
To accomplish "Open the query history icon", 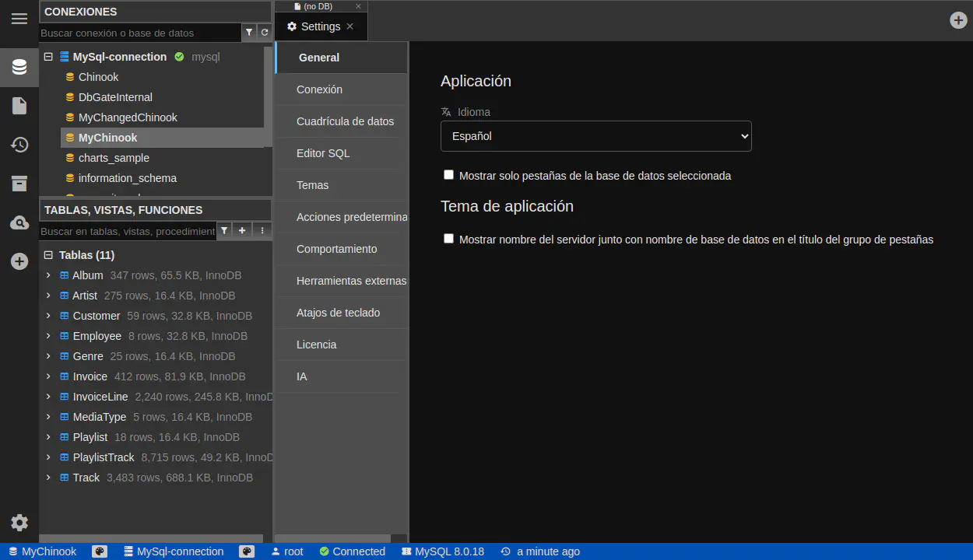I will click(x=19, y=145).
